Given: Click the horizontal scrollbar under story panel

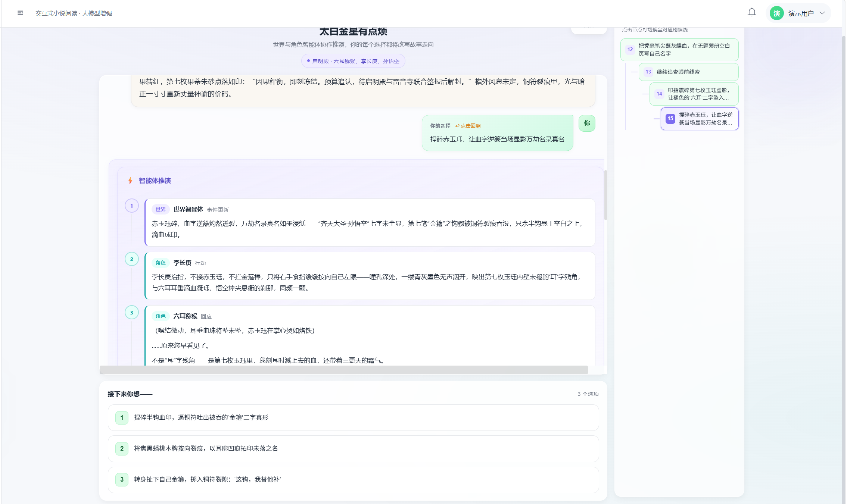Looking at the screenshot, I should 343,370.
